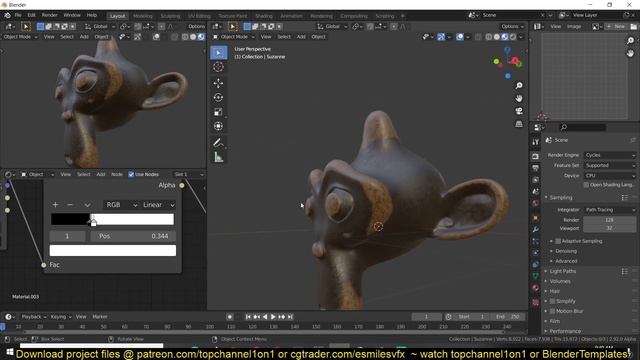Screen dimensions: 640x360
Task: Select the Cursor tool
Action: (218, 67)
